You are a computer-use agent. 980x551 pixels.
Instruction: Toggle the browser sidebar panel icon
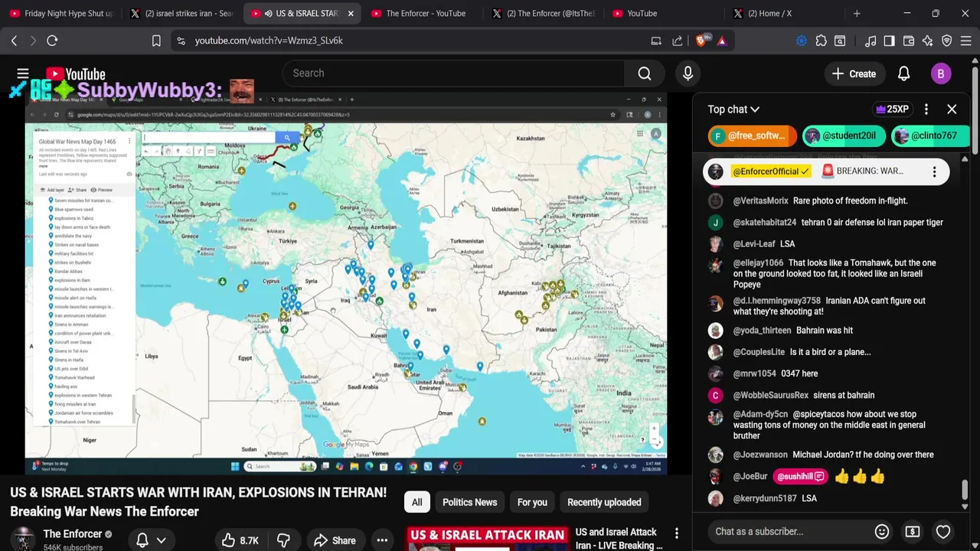[x=889, y=41]
